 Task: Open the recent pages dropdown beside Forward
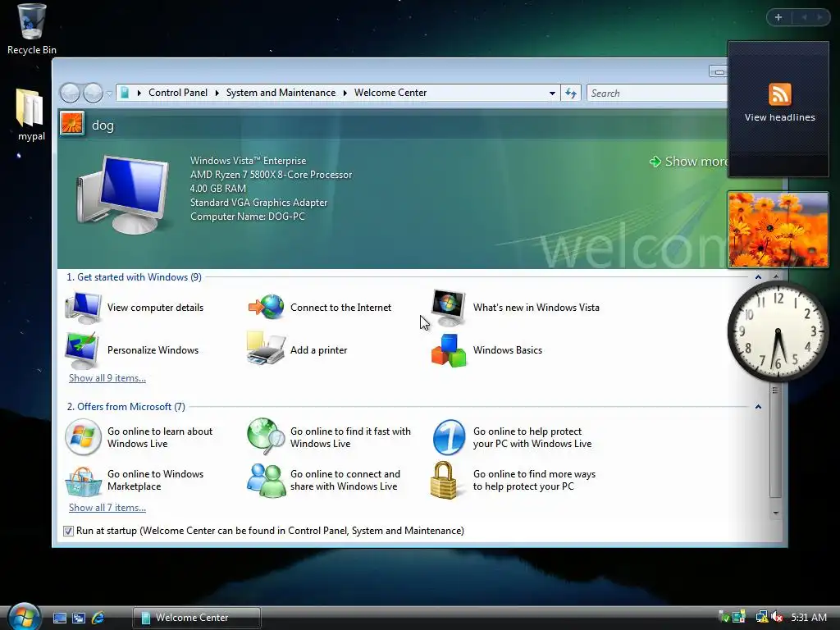pos(109,94)
